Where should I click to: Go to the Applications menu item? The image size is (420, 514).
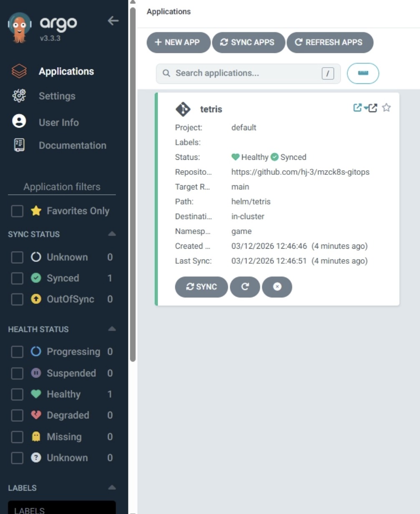(66, 71)
